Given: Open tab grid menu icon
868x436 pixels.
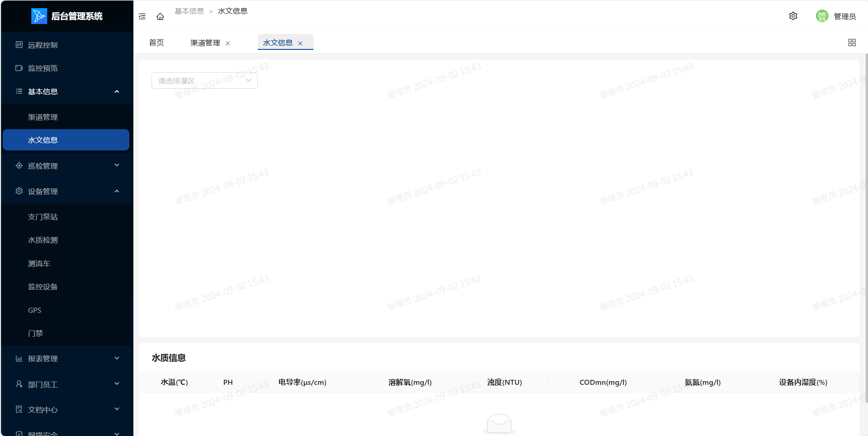Looking at the screenshot, I should tap(852, 42).
